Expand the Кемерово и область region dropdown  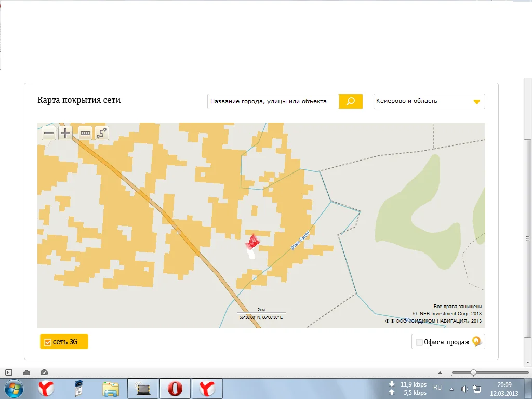tap(429, 101)
